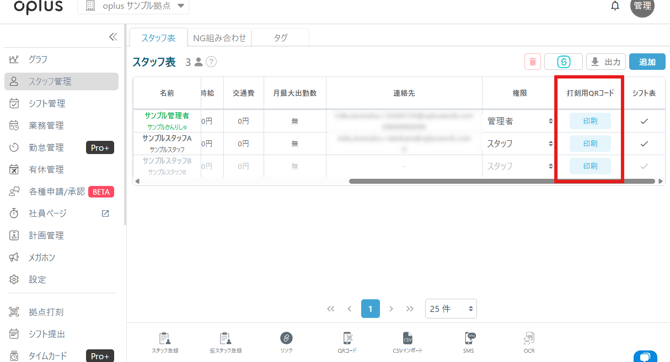Switch to the タグ tab
The height and width of the screenshot is (362, 670).
pos(280,38)
